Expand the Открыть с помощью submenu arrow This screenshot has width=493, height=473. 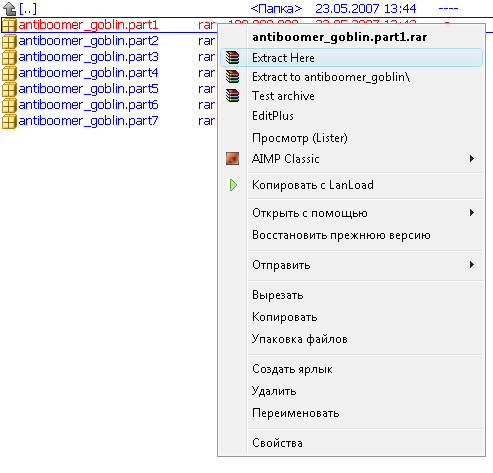[x=472, y=213]
